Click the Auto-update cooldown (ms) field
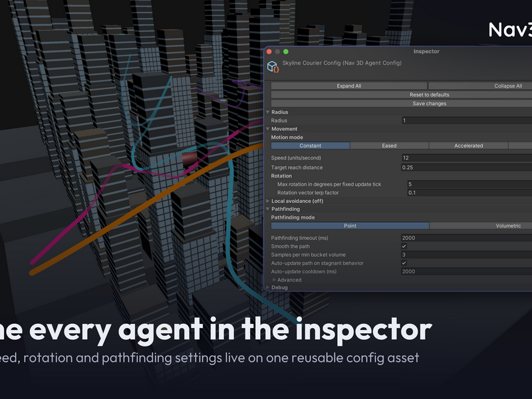 (467, 271)
